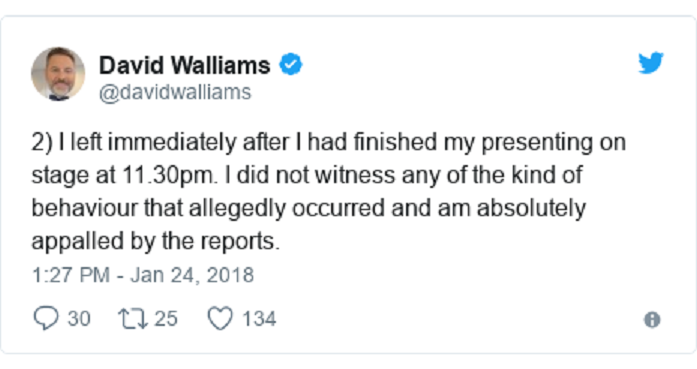Screen dimensions: 697x369
Task: Click the 30 replies count
Action: pos(79,319)
